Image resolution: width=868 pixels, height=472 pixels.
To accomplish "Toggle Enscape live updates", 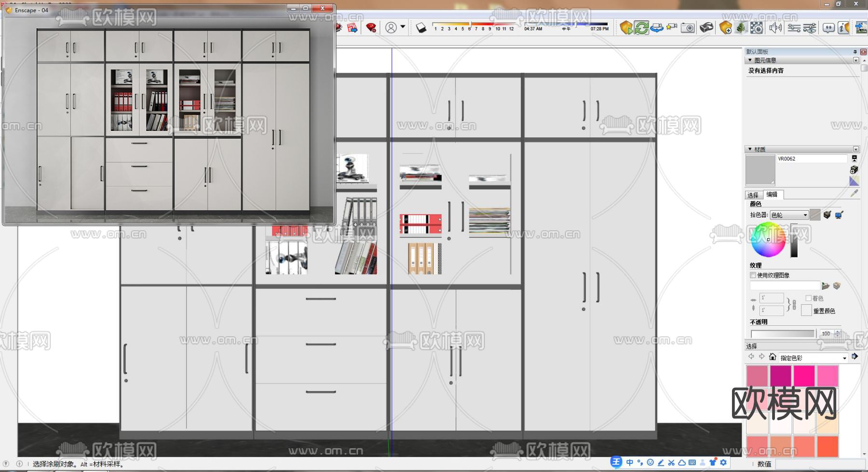I will click(641, 28).
